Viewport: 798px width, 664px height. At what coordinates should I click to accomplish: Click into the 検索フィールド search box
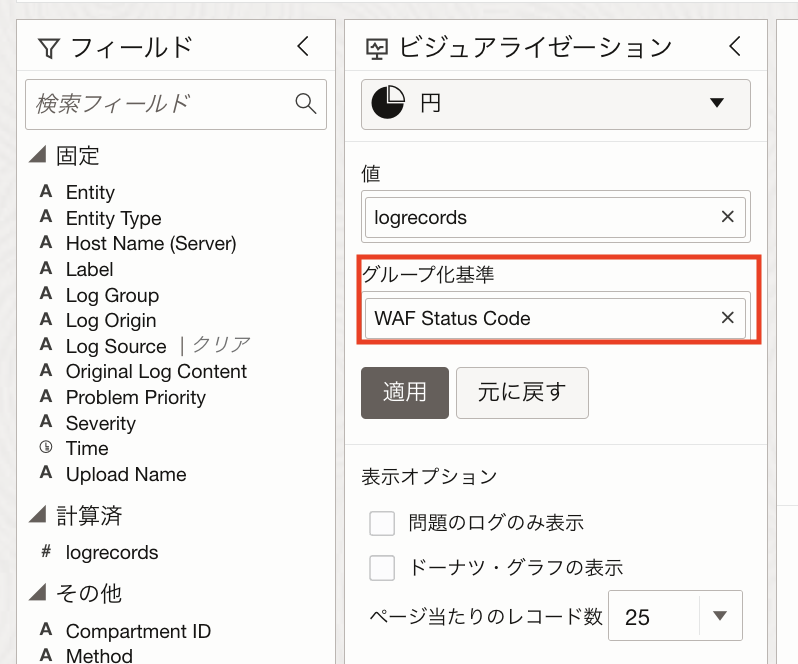point(160,103)
